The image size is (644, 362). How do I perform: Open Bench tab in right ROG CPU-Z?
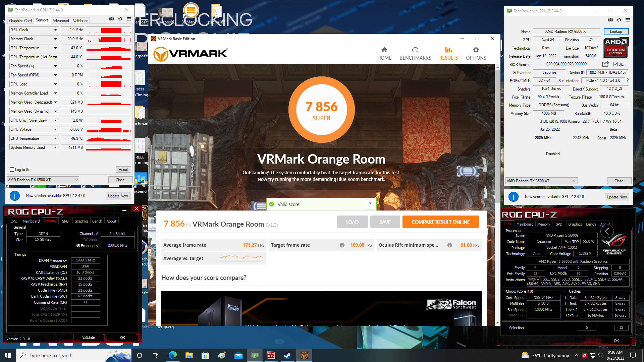tap(591, 224)
